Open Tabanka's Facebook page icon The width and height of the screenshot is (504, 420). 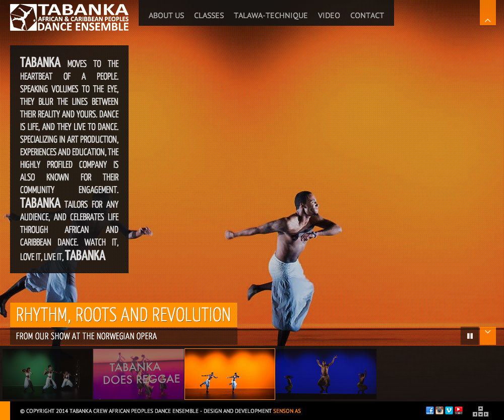[x=430, y=410]
